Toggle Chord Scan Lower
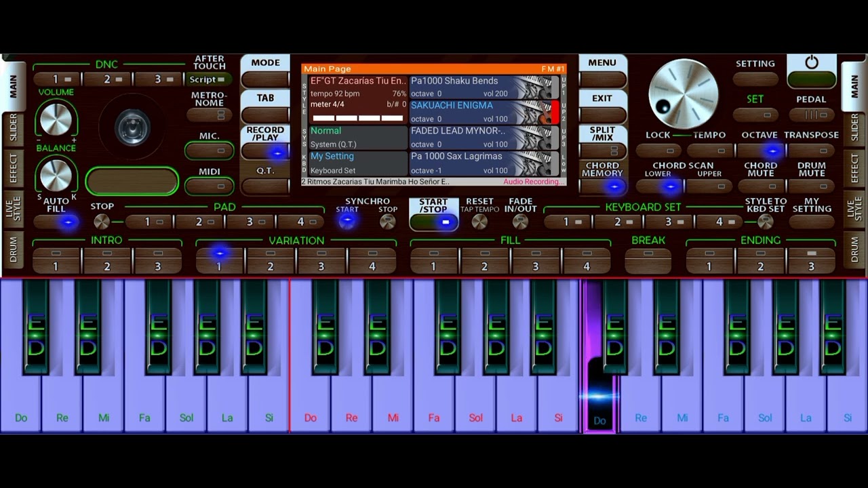This screenshot has height=488, width=868. (658, 186)
